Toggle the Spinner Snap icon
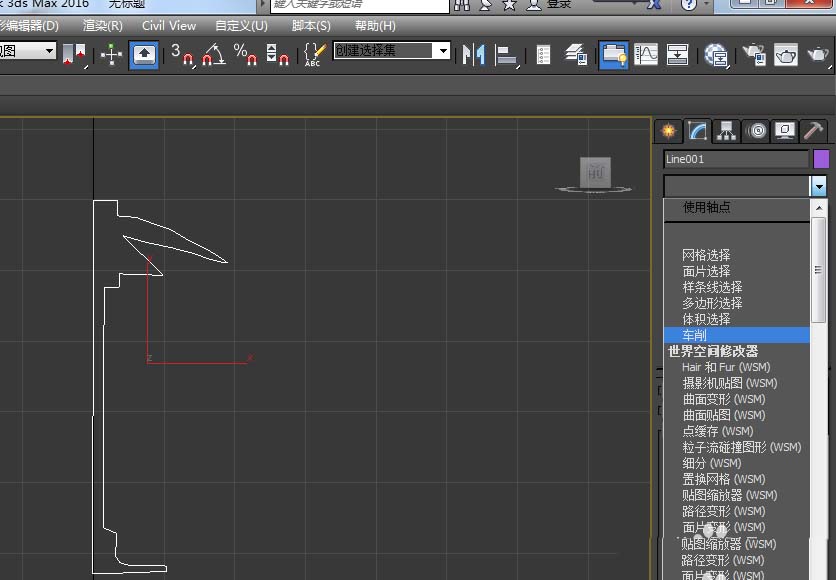 277,54
